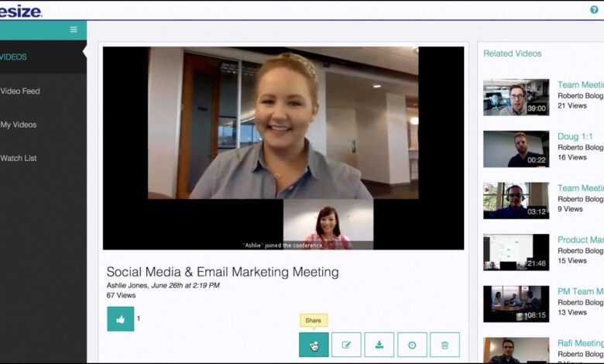Open the help question mark icon
This screenshot has width=604, height=364.
[x=594, y=10]
